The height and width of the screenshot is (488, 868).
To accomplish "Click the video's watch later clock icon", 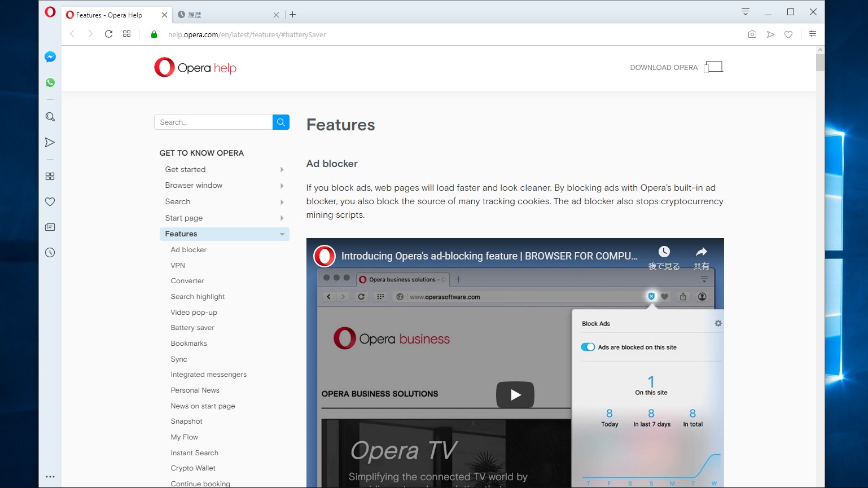I will 664,252.
